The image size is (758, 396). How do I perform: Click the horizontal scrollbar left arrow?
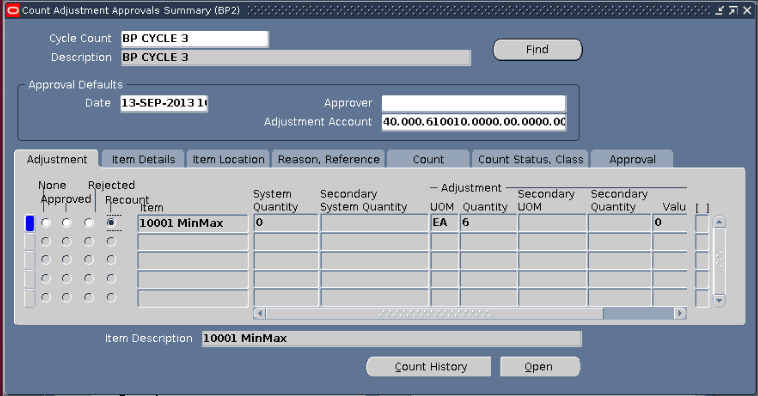260,313
